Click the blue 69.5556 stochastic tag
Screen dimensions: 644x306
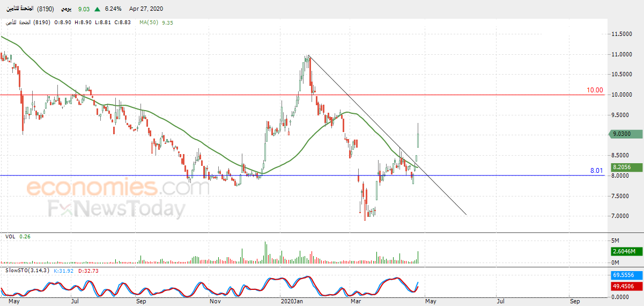[625, 274]
